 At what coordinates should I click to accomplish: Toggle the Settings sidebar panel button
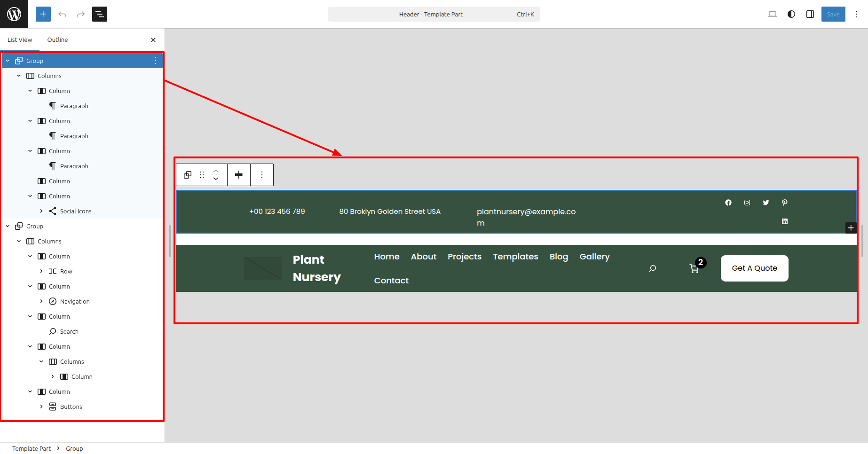tap(810, 14)
